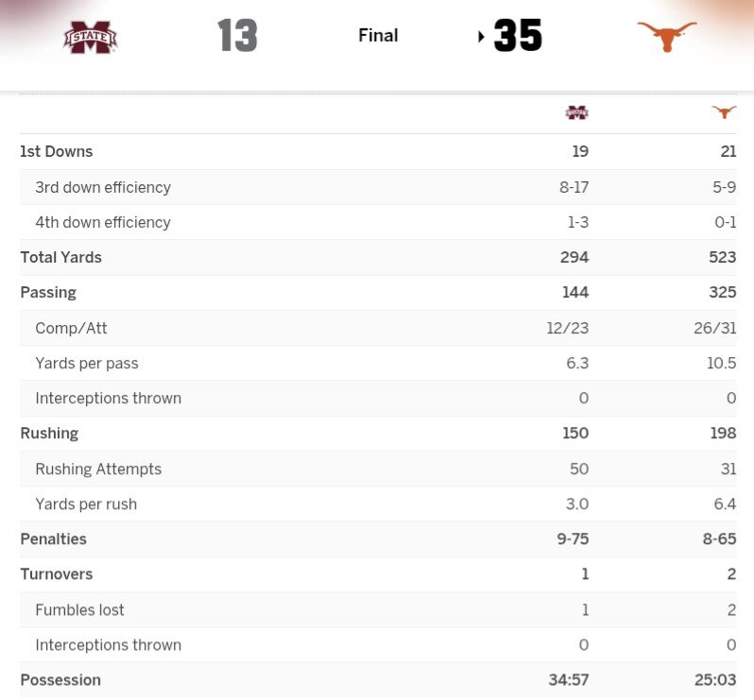Click the Texas Longhorns logo in the header
754x700 pixels.
666,36
